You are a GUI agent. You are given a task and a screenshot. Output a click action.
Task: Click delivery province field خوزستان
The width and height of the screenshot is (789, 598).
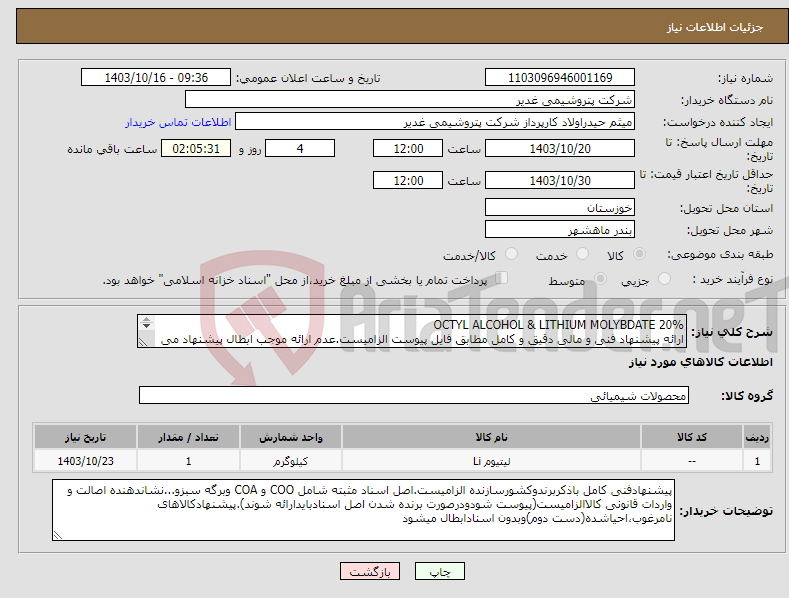pos(560,207)
